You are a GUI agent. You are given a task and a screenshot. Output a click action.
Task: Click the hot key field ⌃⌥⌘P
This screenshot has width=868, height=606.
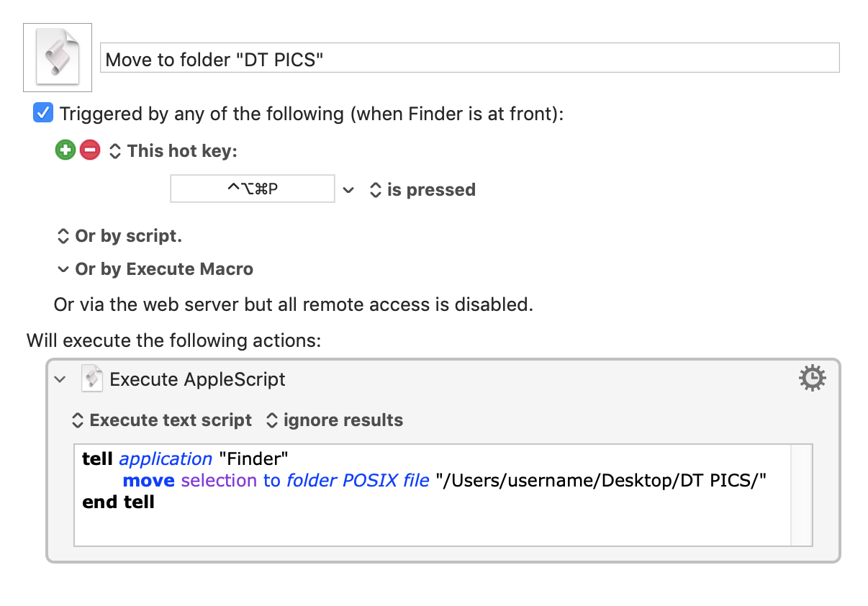click(x=253, y=189)
